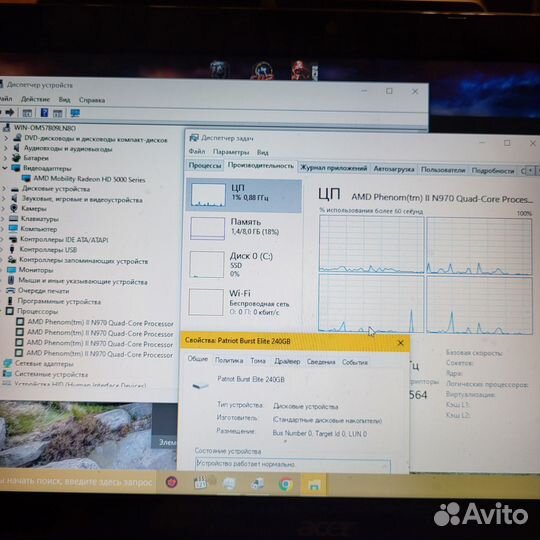The width and height of the screenshot is (540, 540).
Task: Collapse the Видеоадаптеры category
Action: 5,168
